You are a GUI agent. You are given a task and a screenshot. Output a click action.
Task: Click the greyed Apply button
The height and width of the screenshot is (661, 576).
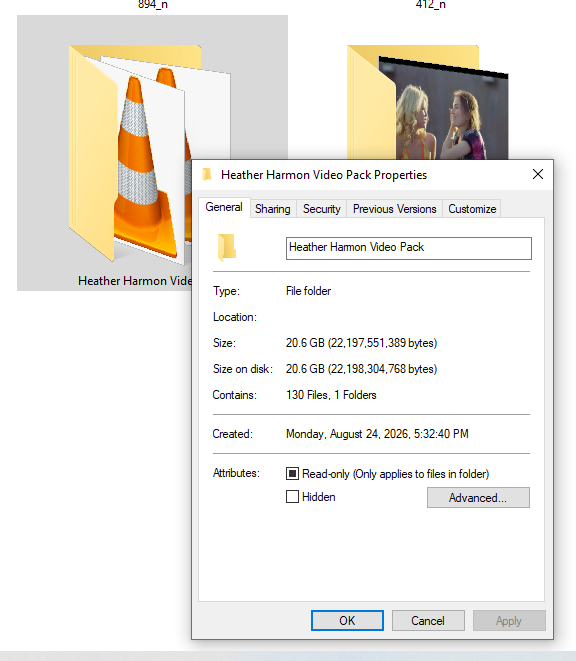[509, 621]
